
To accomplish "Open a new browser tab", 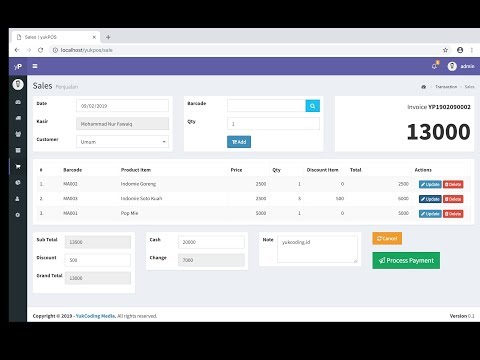I will (108, 37).
